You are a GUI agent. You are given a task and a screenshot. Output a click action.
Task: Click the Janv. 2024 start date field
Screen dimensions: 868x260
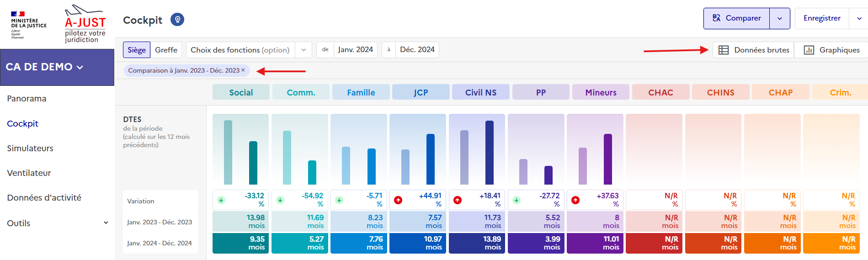(355, 50)
